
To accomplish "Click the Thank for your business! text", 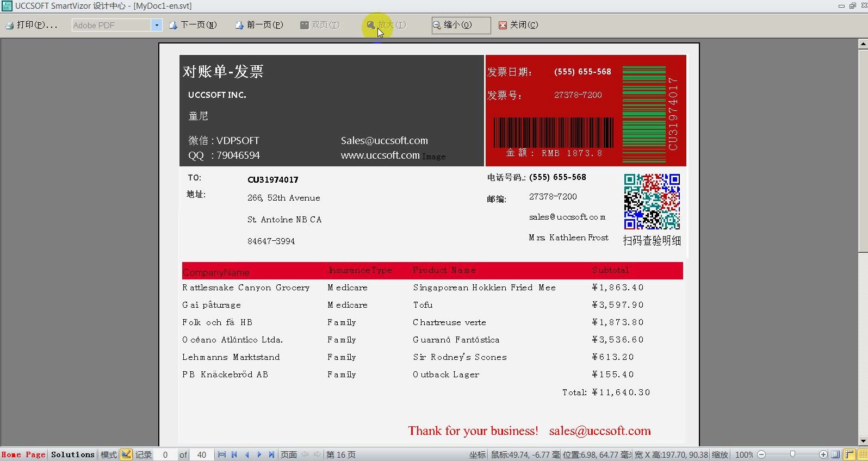I will tap(473, 431).
